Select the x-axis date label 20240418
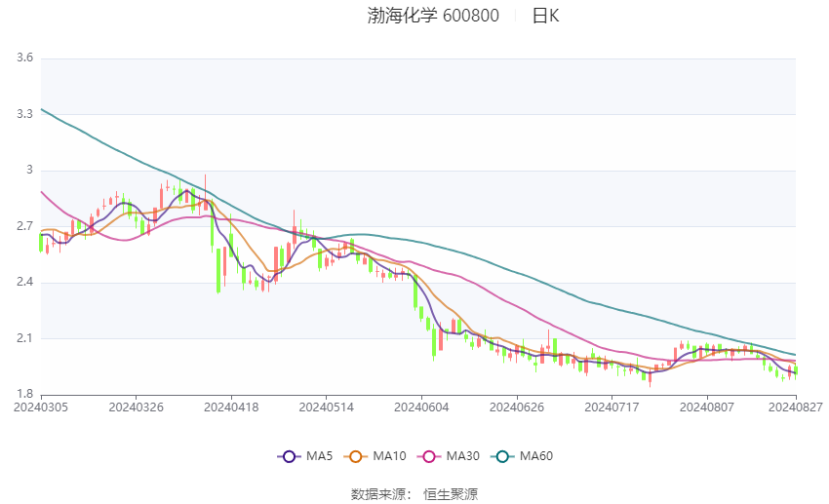Screen dimensions: 829x504 (x=231, y=407)
